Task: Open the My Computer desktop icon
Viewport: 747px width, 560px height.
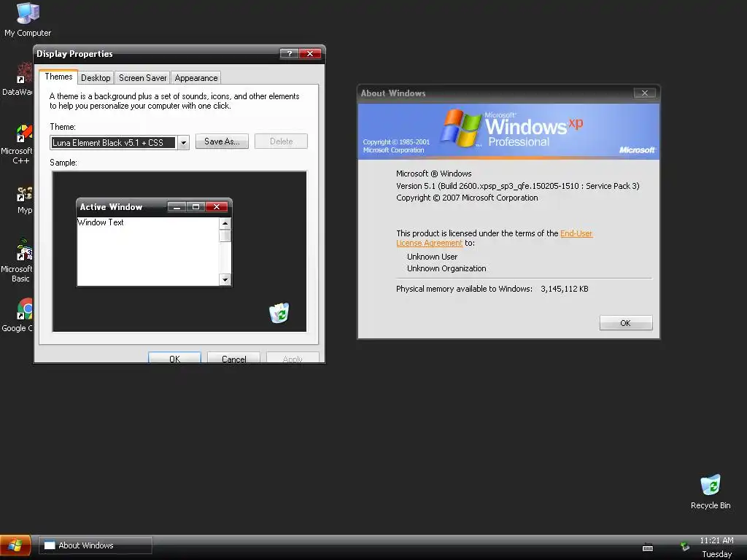Action: pos(28,20)
